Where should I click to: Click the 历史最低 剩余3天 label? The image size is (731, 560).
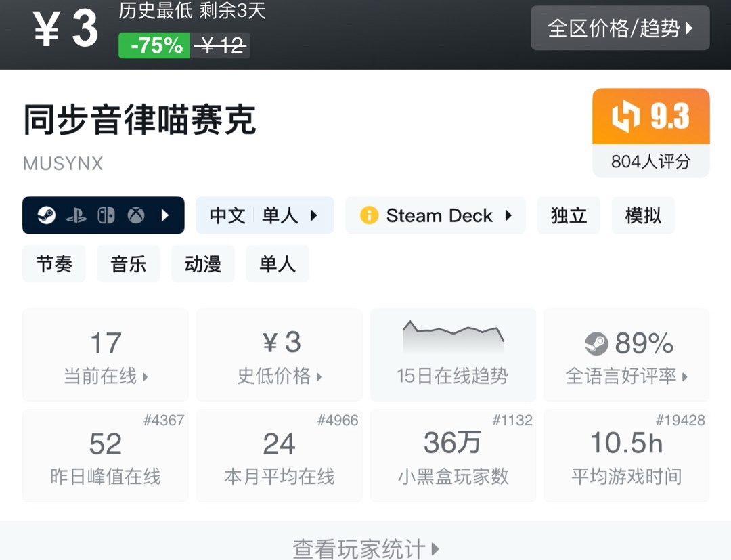tap(192, 10)
